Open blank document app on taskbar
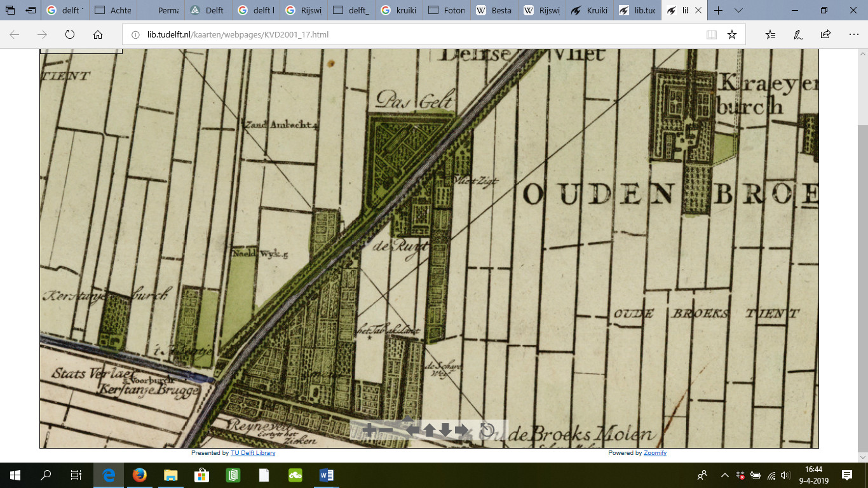868x488 pixels. pyautogui.click(x=264, y=475)
